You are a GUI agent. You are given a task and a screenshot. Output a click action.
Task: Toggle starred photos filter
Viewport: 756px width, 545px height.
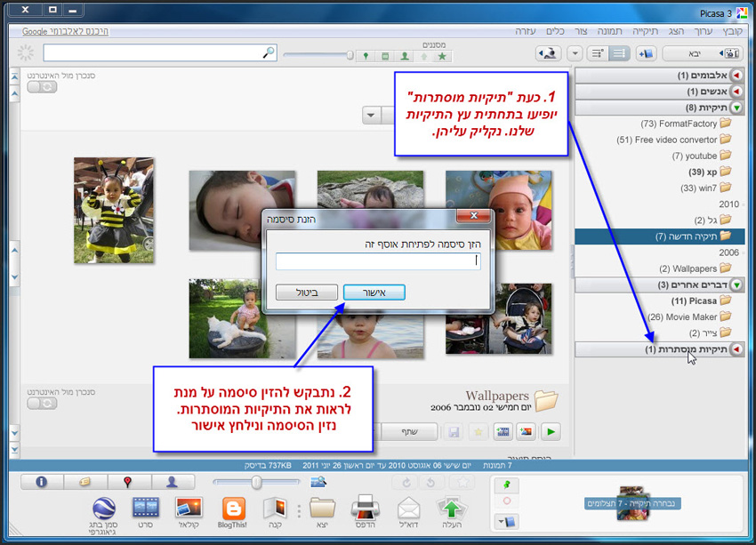click(x=442, y=56)
